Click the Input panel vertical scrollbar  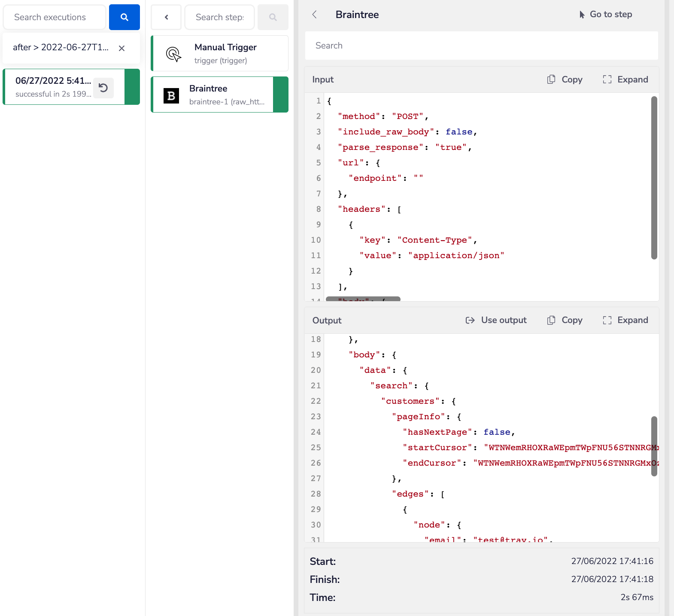[x=654, y=178]
